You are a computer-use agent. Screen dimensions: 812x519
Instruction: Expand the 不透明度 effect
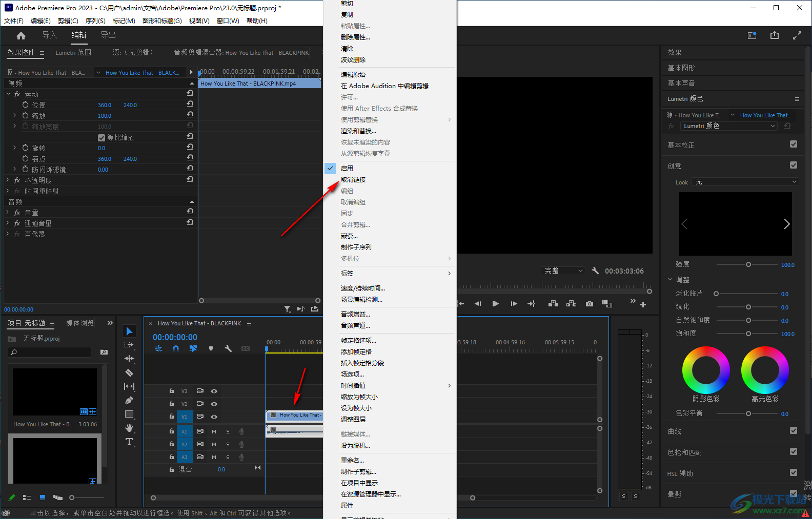8,180
